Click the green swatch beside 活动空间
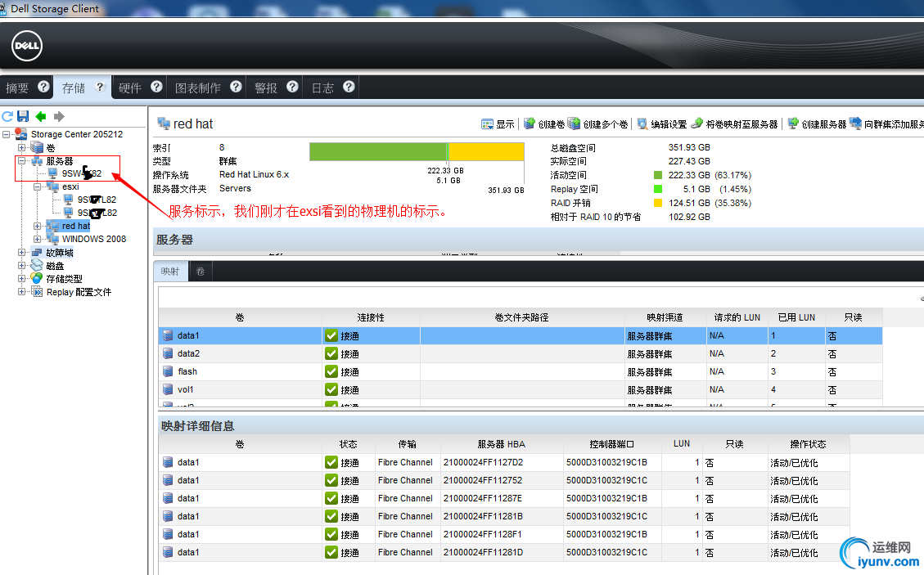Image resolution: width=924 pixels, height=575 pixels. pyautogui.click(x=658, y=175)
